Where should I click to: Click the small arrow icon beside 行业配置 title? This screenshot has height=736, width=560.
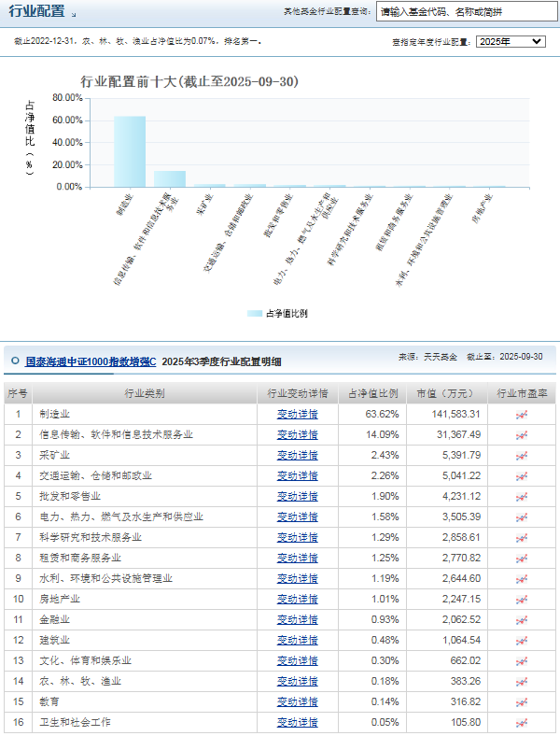(74, 15)
